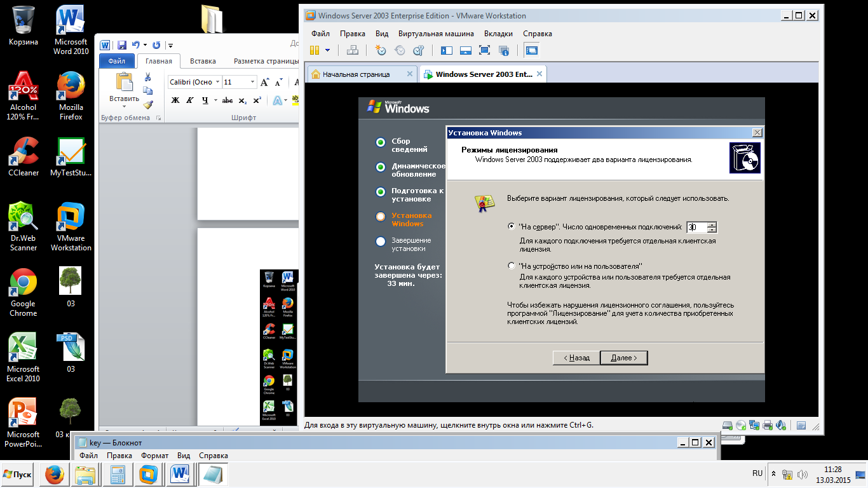The width and height of the screenshot is (868, 488).
Task: Revert VM to previous snapshot
Action: [x=400, y=50]
